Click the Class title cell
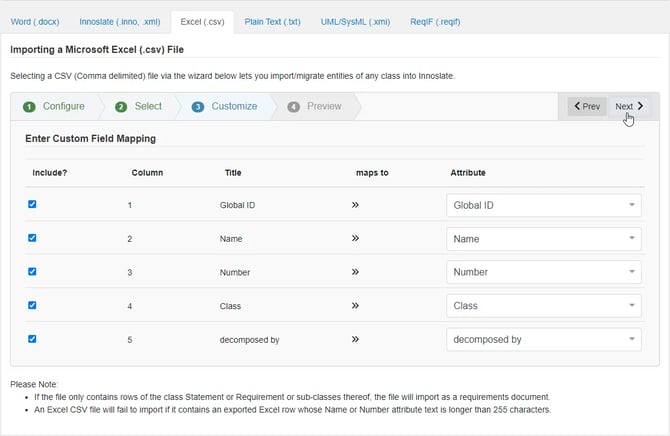670x436 pixels. coord(230,306)
